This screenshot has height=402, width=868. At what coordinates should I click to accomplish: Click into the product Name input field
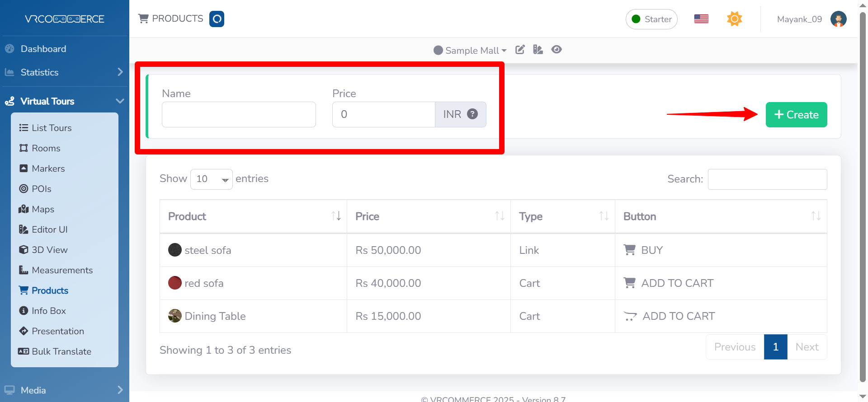(x=239, y=114)
